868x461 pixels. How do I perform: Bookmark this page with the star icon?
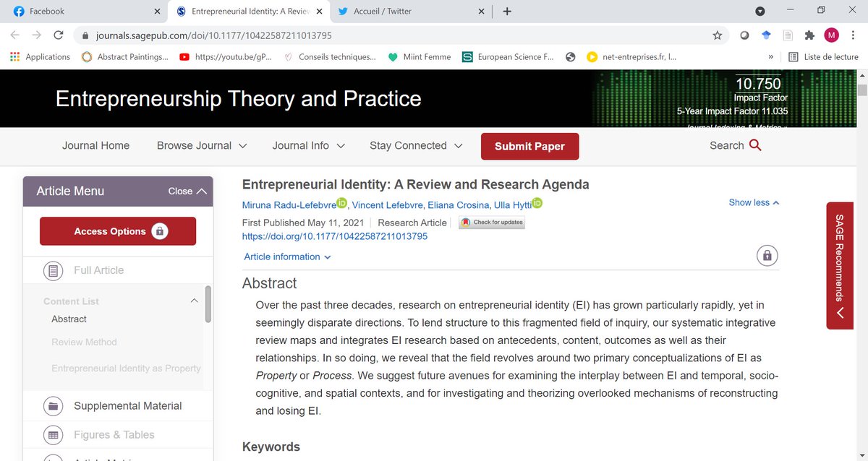coord(717,35)
